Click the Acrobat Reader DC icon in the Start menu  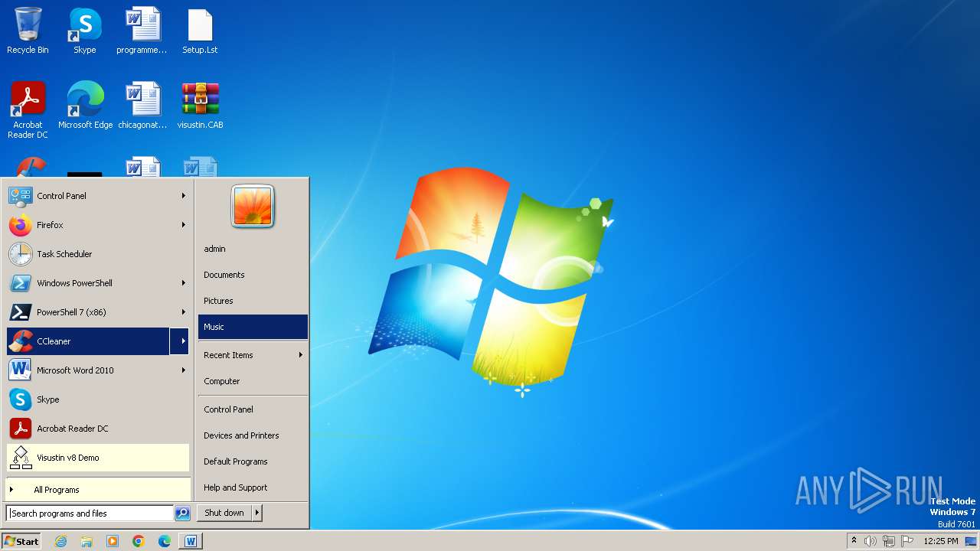coord(20,429)
